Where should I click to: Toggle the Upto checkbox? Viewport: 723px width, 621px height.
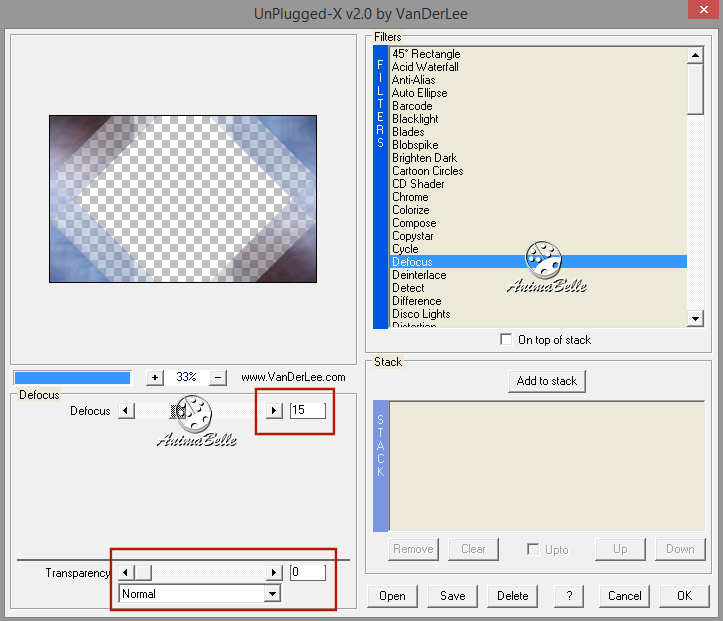(x=534, y=549)
